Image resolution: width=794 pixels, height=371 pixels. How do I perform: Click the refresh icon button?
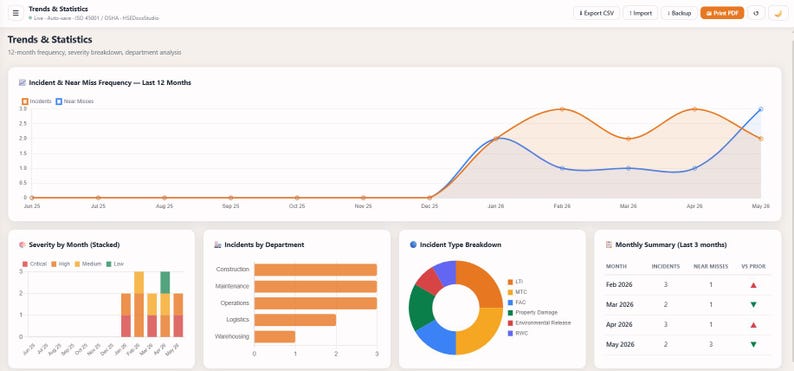(756, 13)
